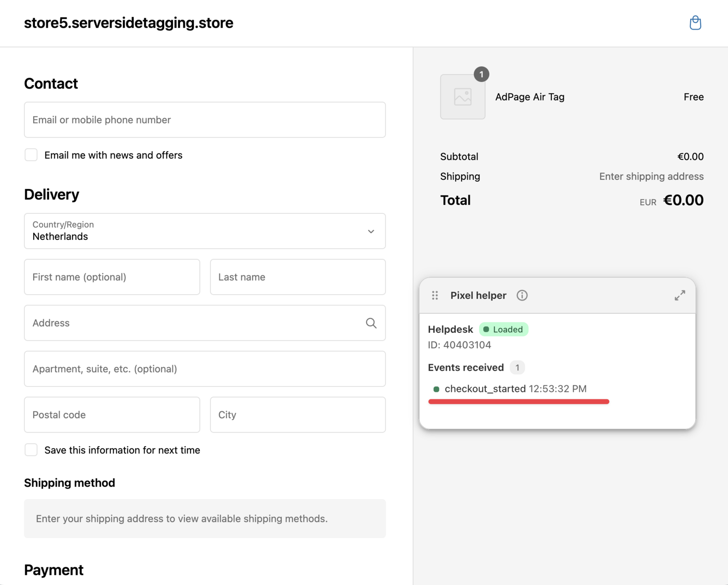
Task: Focus the Email or mobile phone field
Action: [x=205, y=120]
